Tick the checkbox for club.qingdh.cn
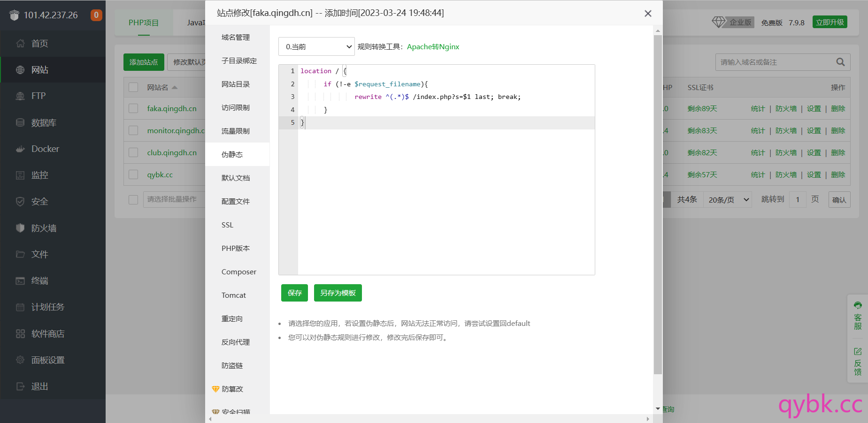Viewport: 868px width, 423px height. click(133, 153)
